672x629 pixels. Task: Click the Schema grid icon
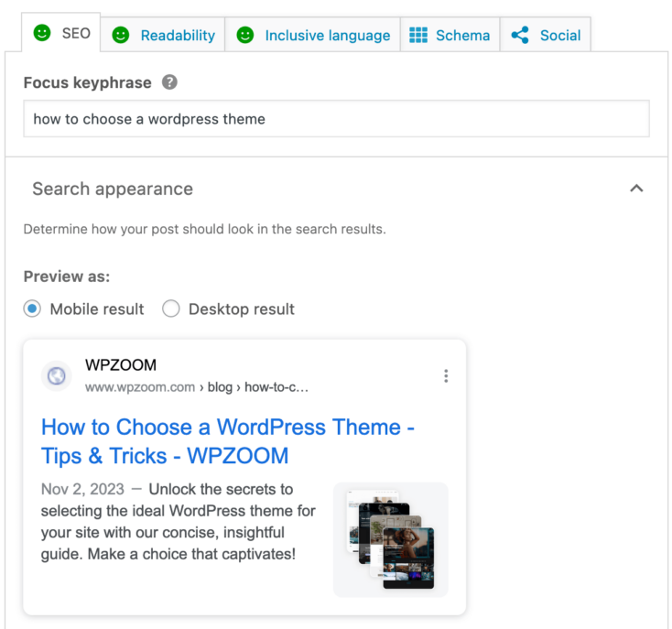pos(418,35)
